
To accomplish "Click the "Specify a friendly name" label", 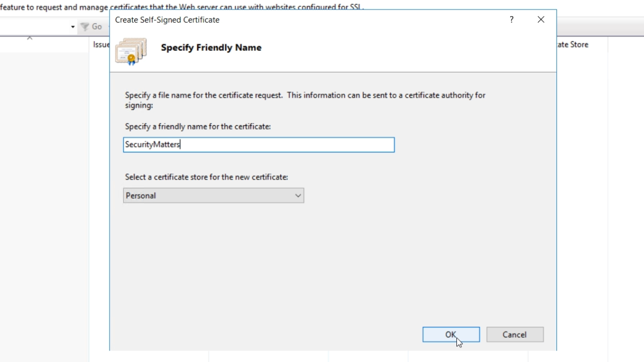I will [x=198, y=127].
